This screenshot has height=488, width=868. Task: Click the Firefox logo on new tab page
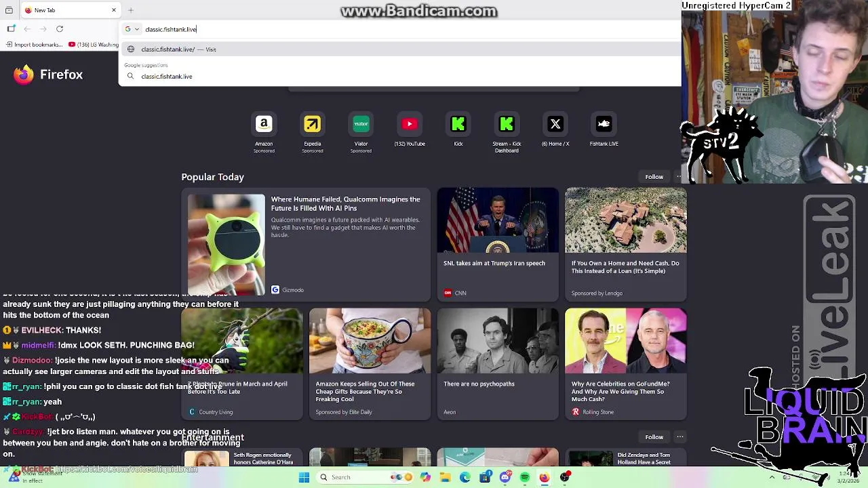click(x=24, y=75)
